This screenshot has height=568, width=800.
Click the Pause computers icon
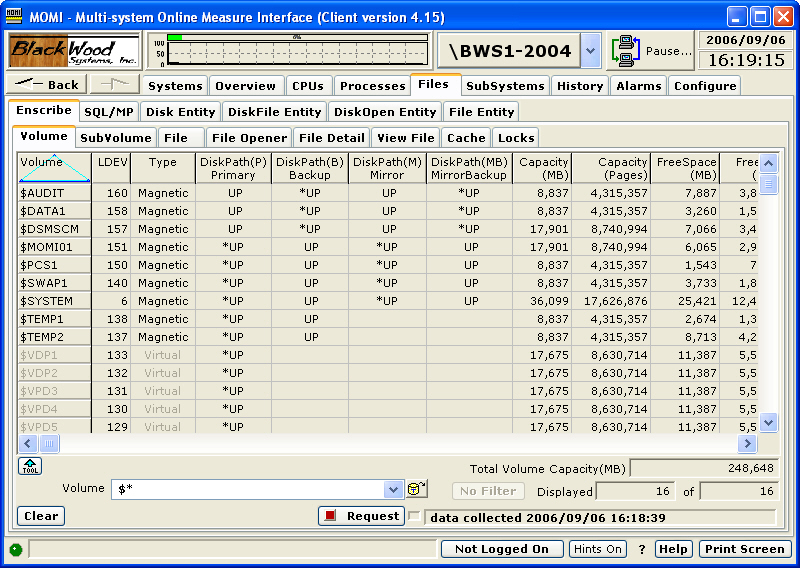coord(628,50)
